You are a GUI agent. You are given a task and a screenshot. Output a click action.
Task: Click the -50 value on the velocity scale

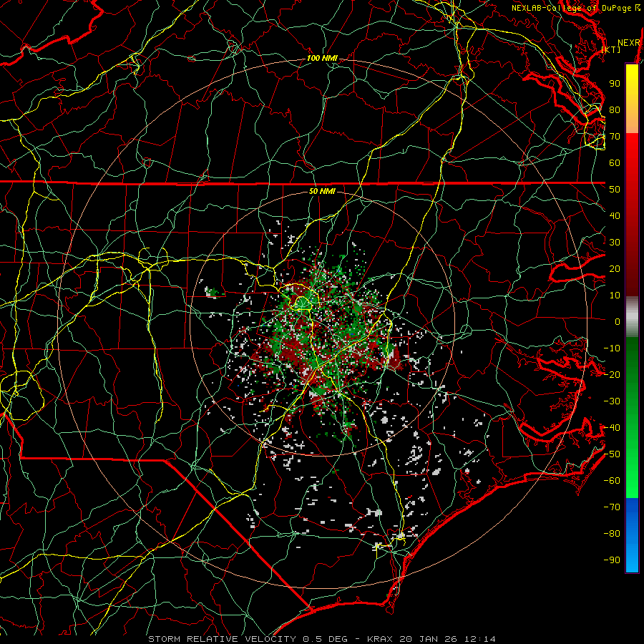[612, 454]
